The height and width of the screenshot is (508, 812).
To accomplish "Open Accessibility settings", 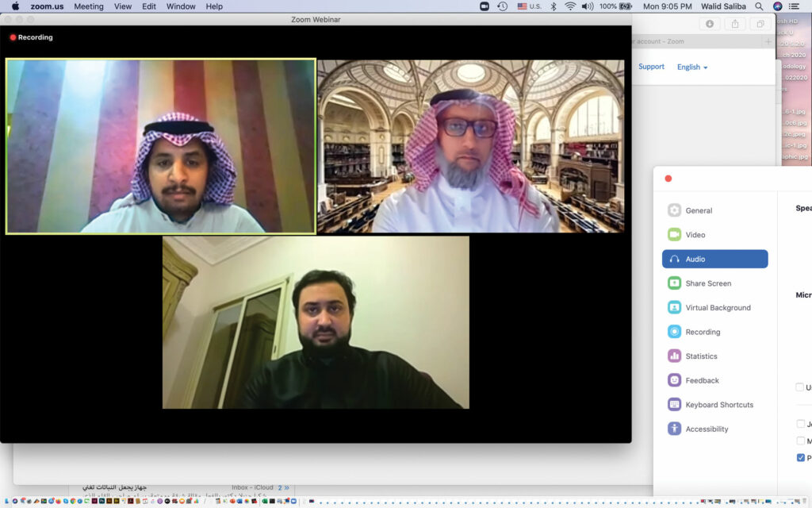I will point(707,429).
